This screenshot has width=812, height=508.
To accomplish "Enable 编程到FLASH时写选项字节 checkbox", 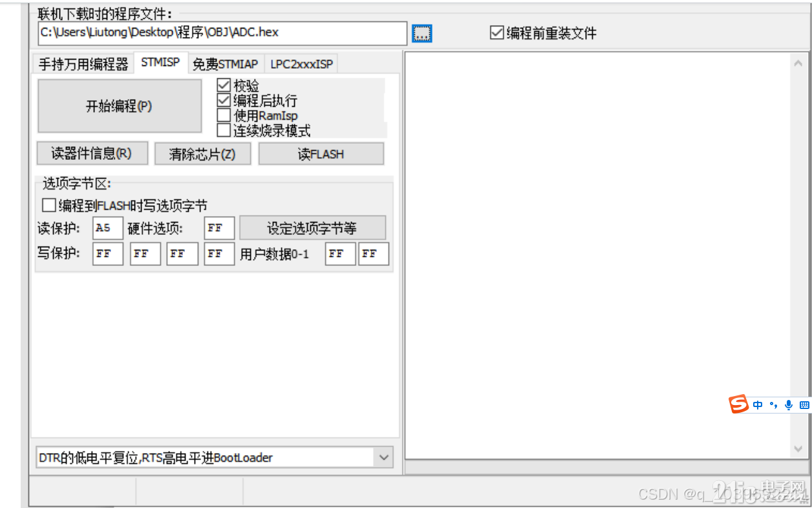I will point(49,205).
